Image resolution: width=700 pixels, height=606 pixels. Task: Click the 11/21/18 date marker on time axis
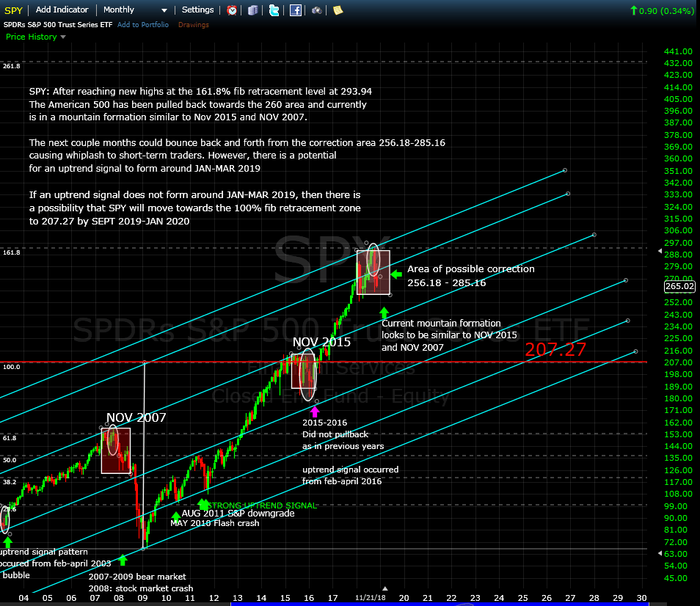(x=370, y=597)
